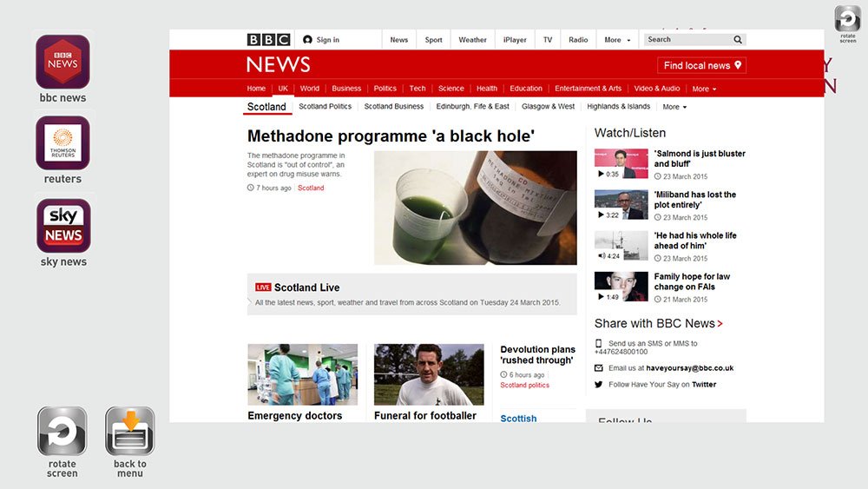The height and width of the screenshot is (489, 868).
Task: Click the Sign in text link
Action: click(x=328, y=40)
